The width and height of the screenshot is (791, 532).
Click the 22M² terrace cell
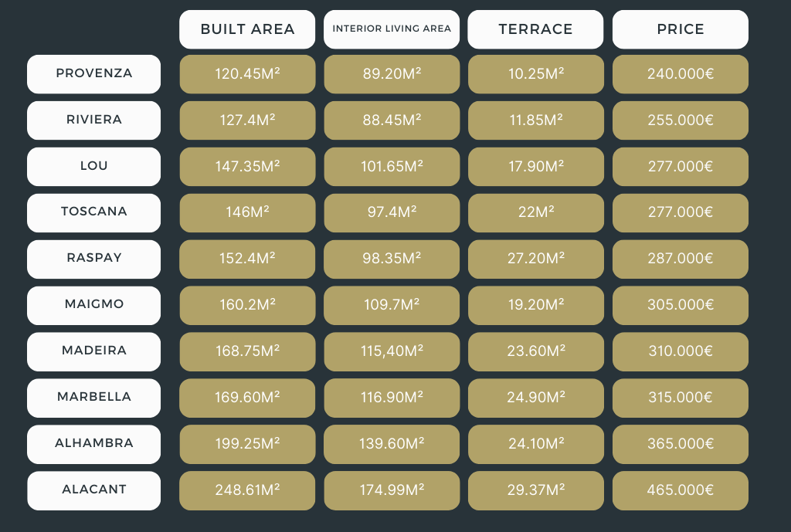pos(536,213)
